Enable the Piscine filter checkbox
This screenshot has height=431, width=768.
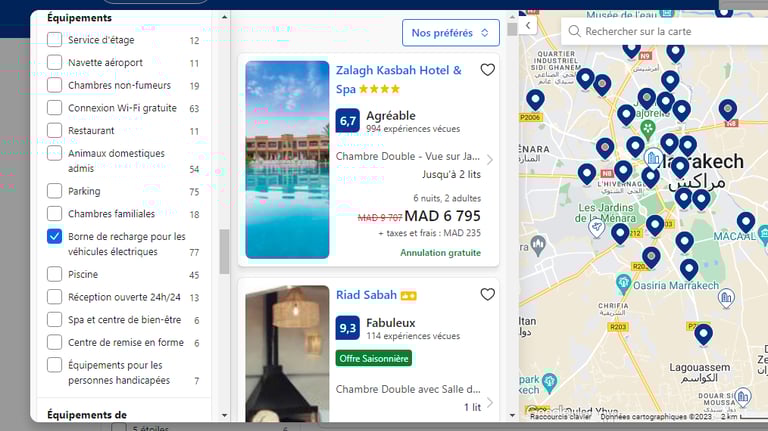tap(54, 274)
